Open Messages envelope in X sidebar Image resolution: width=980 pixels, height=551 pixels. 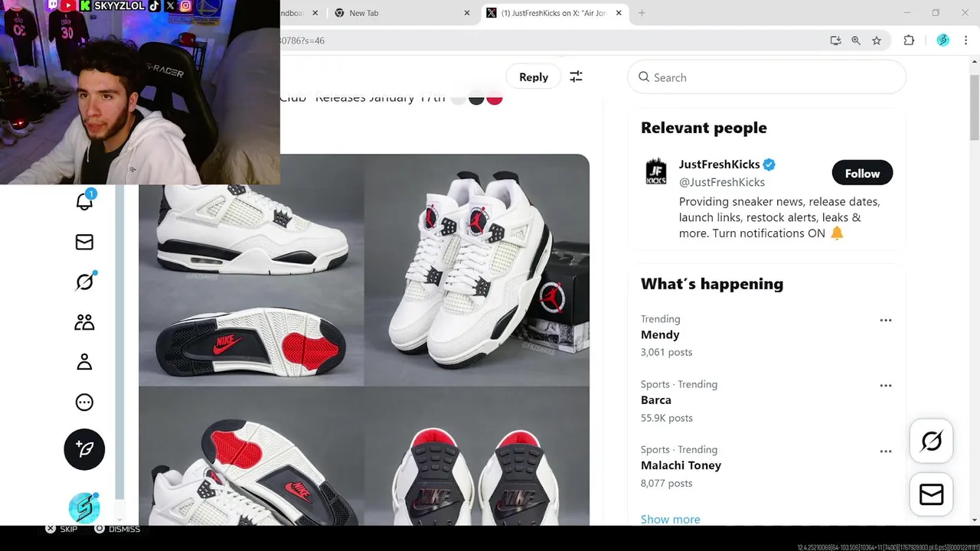84,242
